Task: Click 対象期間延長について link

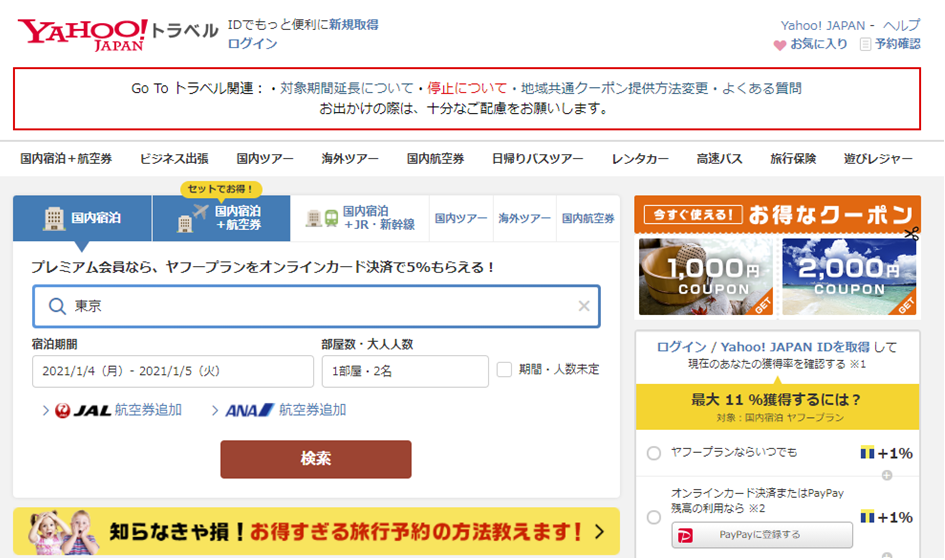Action: coord(347,89)
